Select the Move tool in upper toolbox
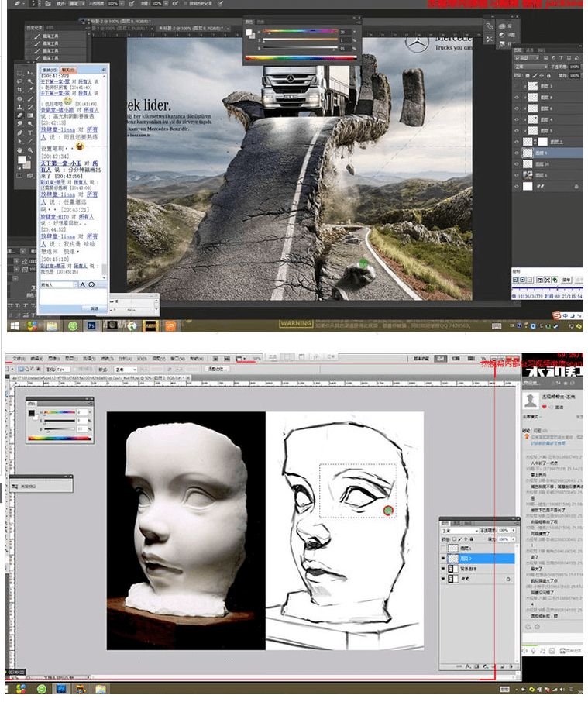 (x=30, y=73)
